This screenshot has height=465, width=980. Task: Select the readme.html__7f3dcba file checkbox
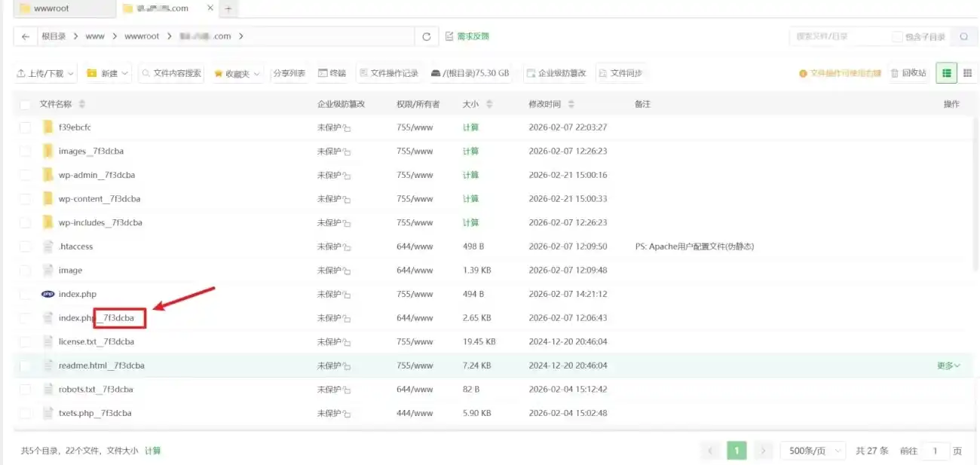[27, 366]
